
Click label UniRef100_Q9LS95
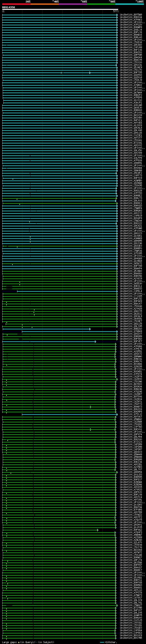click(x=131, y=326)
